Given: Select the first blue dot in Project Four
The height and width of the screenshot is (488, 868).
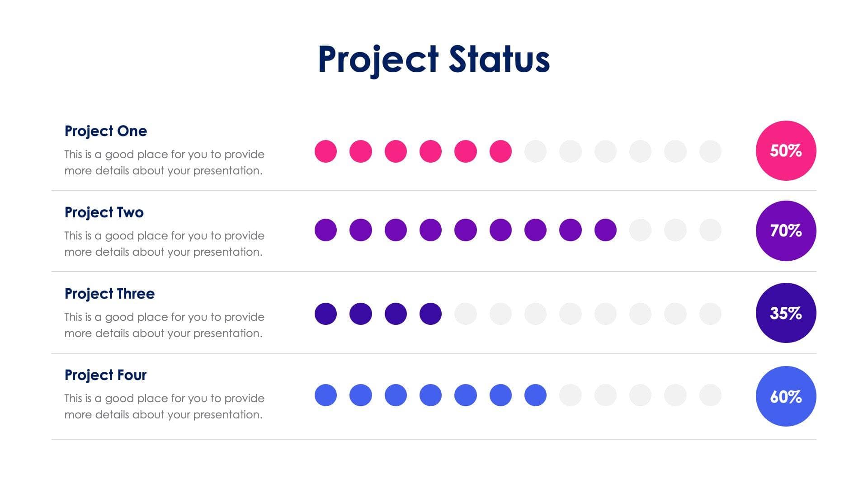Looking at the screenshot, I should [325, 395].
